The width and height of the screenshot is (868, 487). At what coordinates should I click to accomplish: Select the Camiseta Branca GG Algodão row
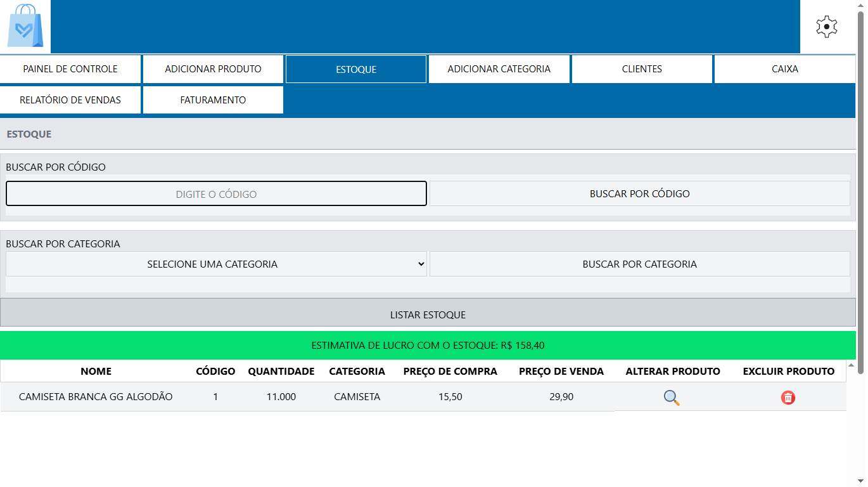96,397
